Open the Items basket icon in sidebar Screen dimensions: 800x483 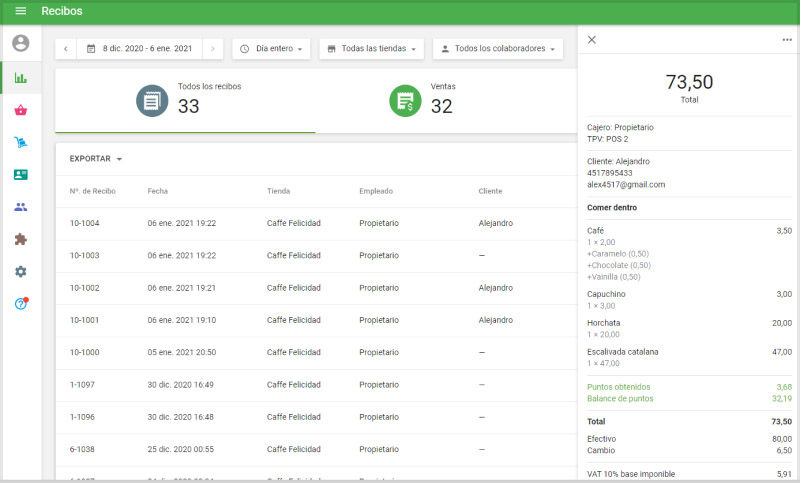click(x=21, y=110)
